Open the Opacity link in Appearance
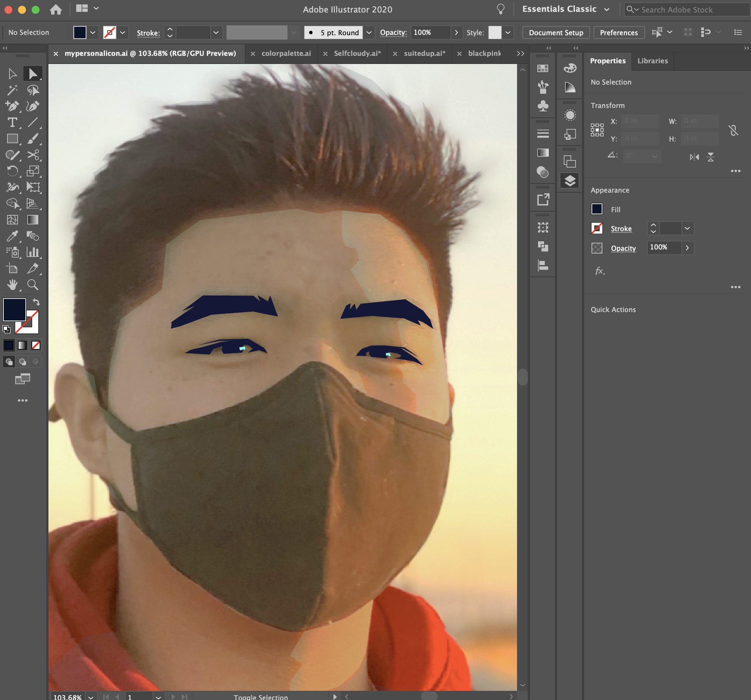 (x=623, y=248)
